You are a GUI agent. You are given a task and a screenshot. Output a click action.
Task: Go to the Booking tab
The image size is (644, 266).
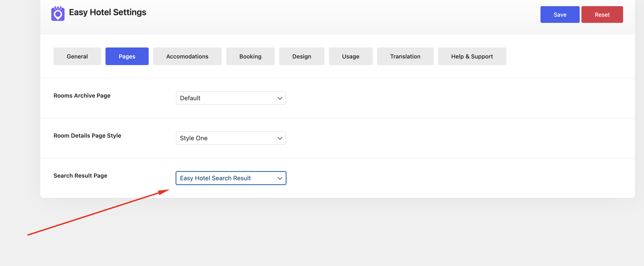[x=250, y=56]
